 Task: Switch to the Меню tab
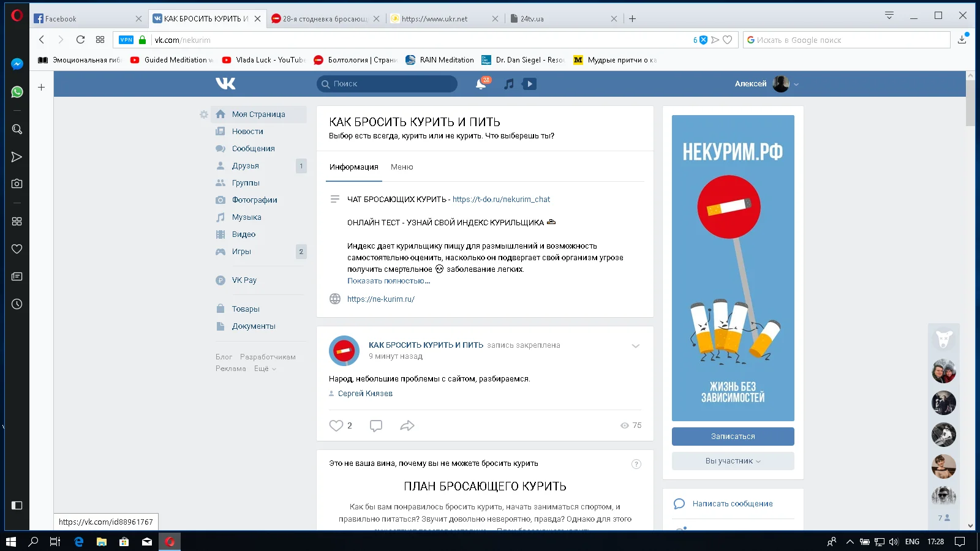(x=402, y=167)
